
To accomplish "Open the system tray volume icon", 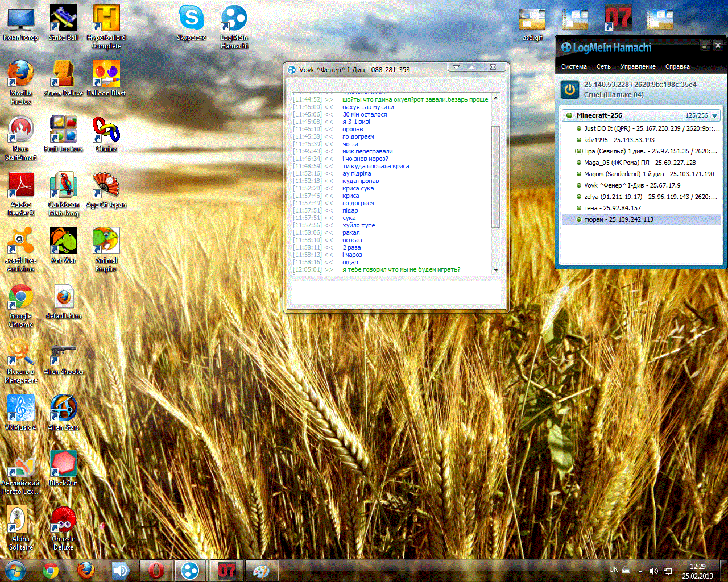I will pos(653,571).
